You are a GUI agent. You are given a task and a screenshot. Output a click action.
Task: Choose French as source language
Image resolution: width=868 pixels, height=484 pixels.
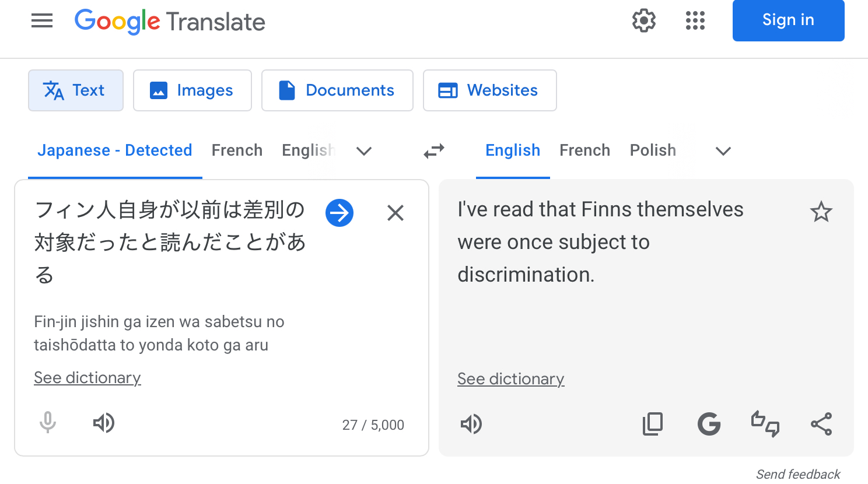(237, 150)
